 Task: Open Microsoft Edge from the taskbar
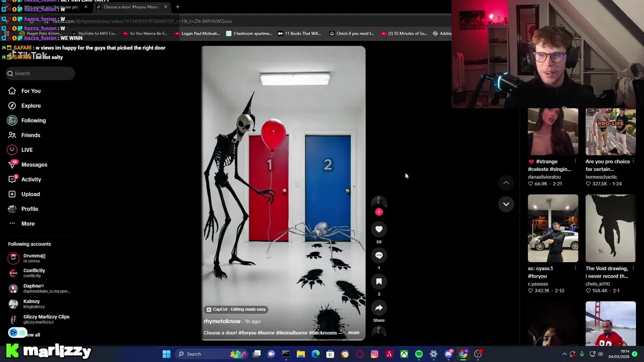pos(315,354)
